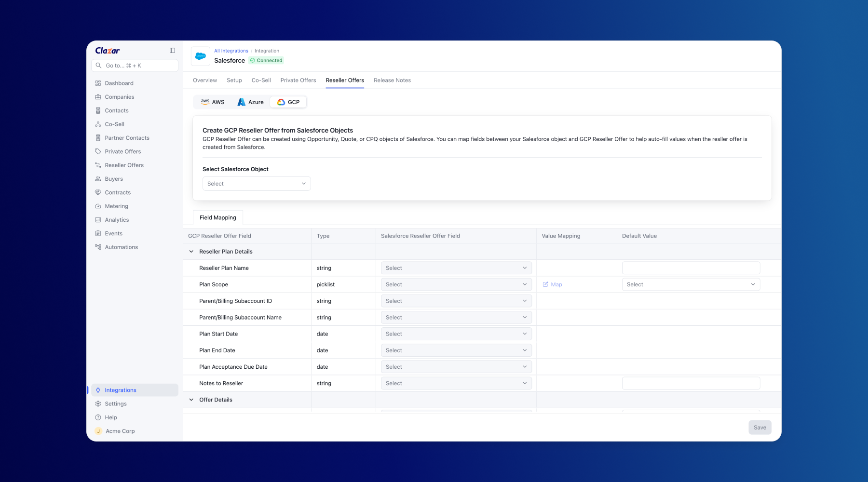Click Default Value input for Notes to Reseller
This screenshot has width=868, height=482.
pyautogui.click(x=691, y=383)
